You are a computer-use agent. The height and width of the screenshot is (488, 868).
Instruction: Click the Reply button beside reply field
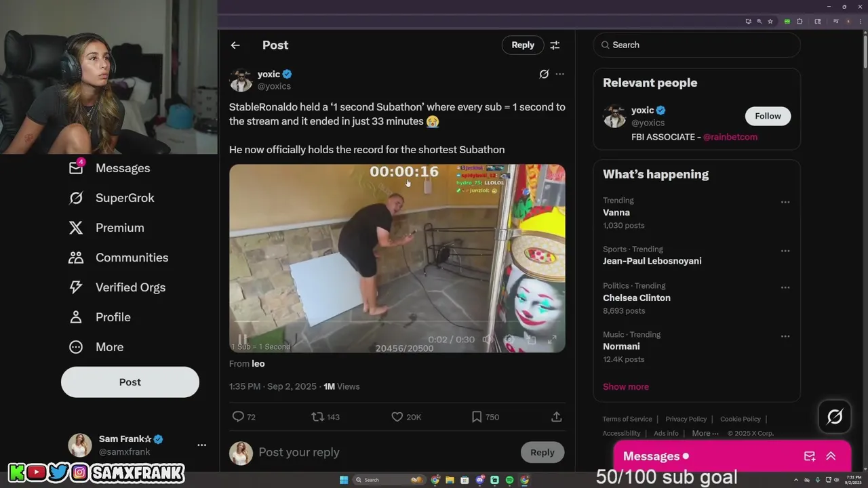(542, 452)
